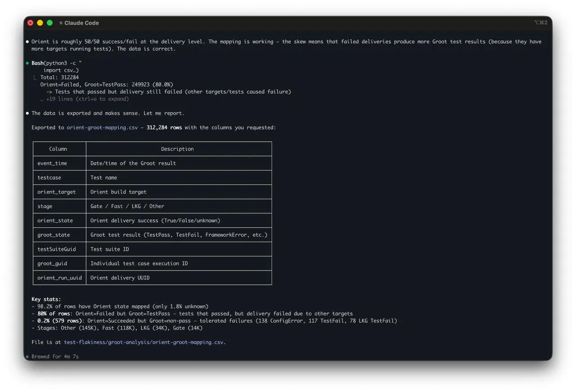Click the green zoom window button
Screen dimensions: 576x392
point(49,23)
